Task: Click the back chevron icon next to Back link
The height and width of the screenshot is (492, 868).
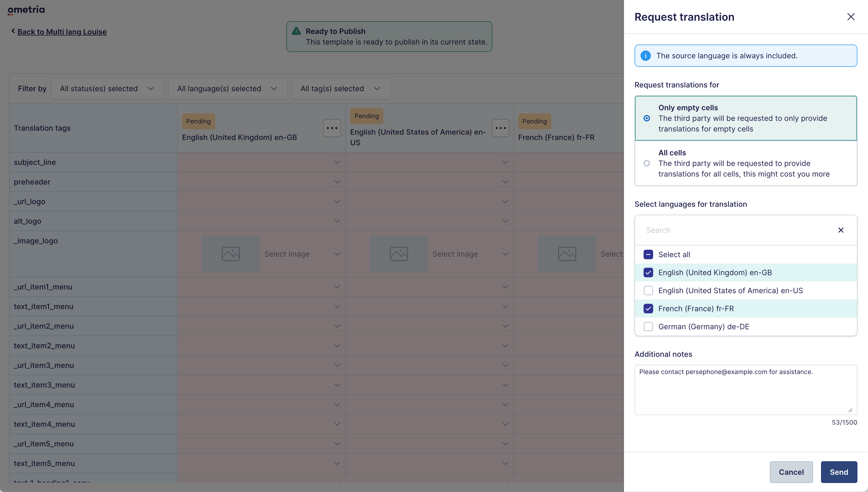Action: (x=13, y=31)
